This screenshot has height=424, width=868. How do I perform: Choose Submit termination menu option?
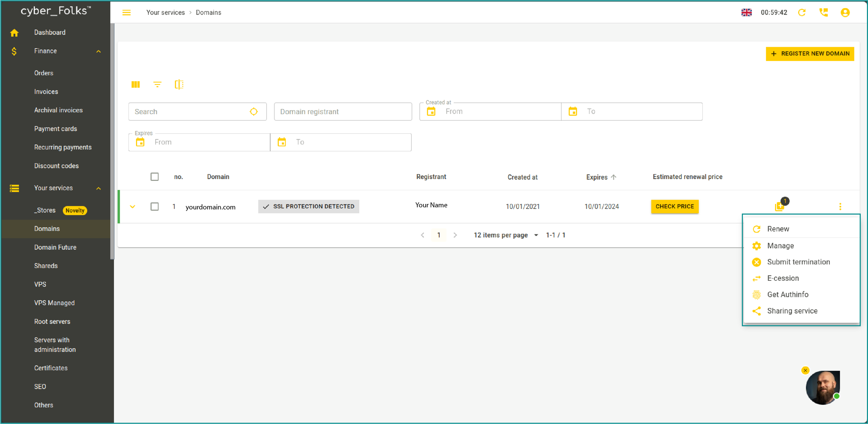click(798, 262)
